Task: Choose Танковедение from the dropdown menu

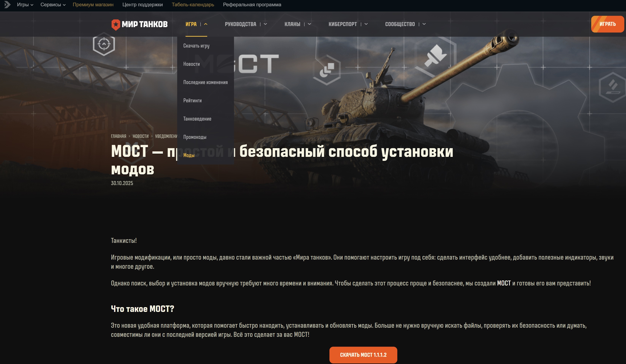Action: (197, 119)
